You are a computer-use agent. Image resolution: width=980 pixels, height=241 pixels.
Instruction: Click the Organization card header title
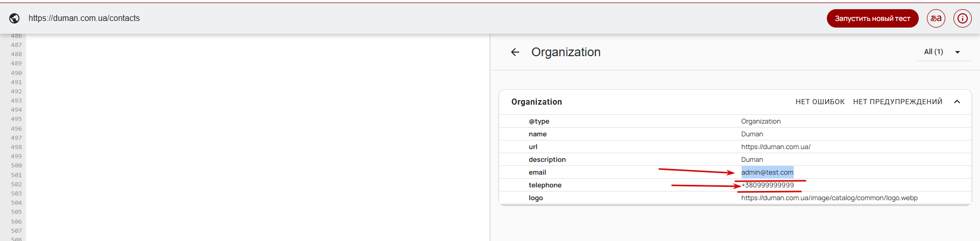[x=536, y=102]
